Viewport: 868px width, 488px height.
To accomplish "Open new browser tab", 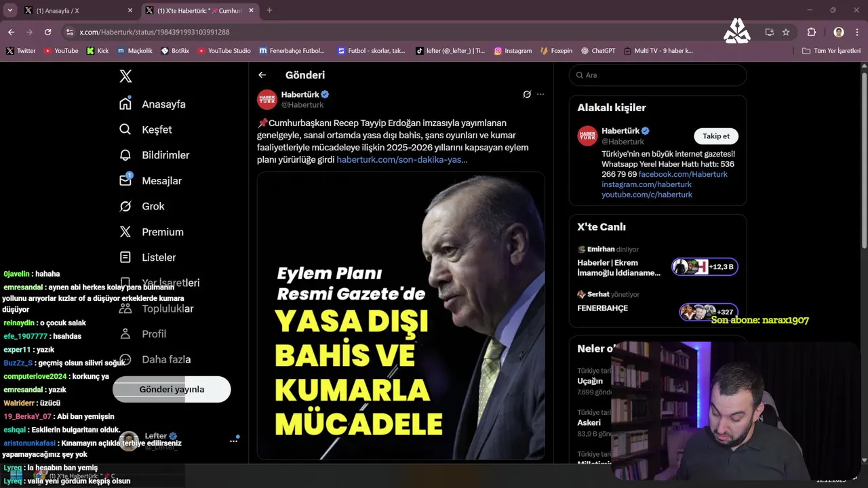I will pos(269,10).
